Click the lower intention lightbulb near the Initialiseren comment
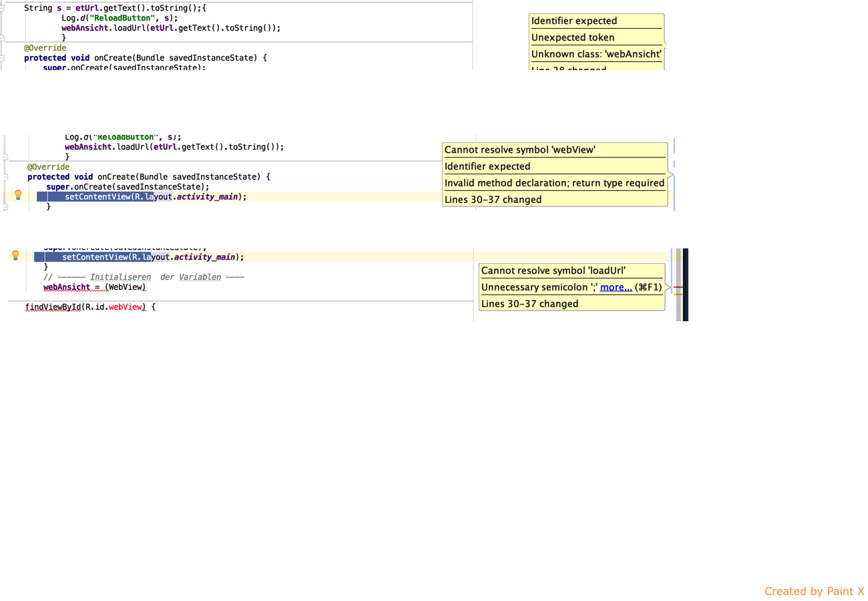Viewport: 868px width, 601px height. [x=15, y=256]
